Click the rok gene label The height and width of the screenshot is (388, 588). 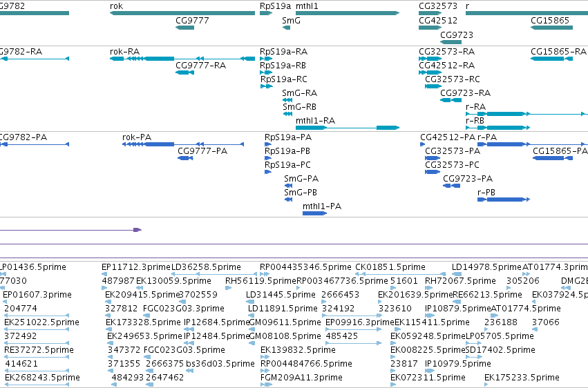116,6
